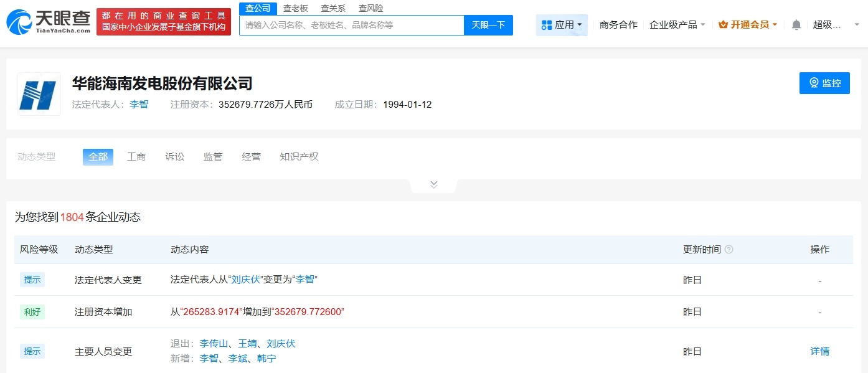Screen dimensions: 868x373
Task: Click the Huaneng company logo thumbnail
Action: tap(38, 93)
